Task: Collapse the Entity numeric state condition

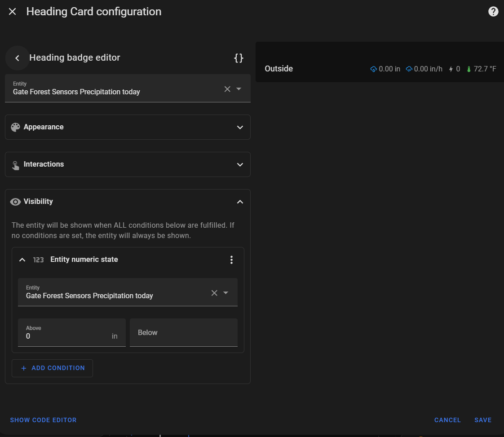Action: coord(22,260)
